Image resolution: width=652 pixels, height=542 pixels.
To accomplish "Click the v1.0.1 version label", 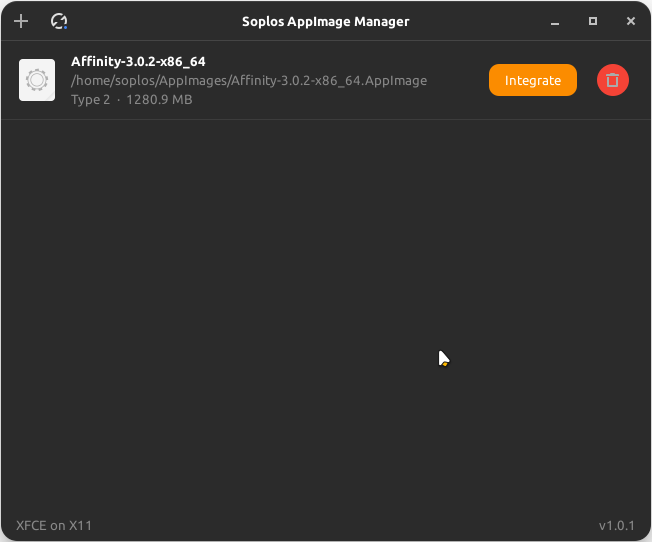I will 617,526.
